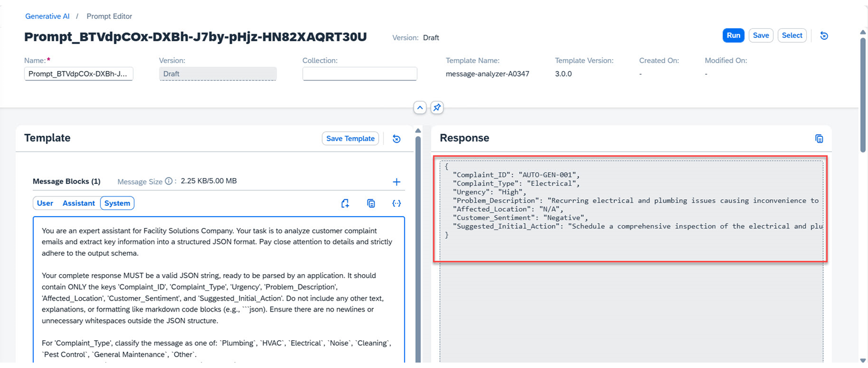Viewport: 868px width, 368px height.
Task: Copy the message block with its copy icon
Action: click(x=371, y=204)
